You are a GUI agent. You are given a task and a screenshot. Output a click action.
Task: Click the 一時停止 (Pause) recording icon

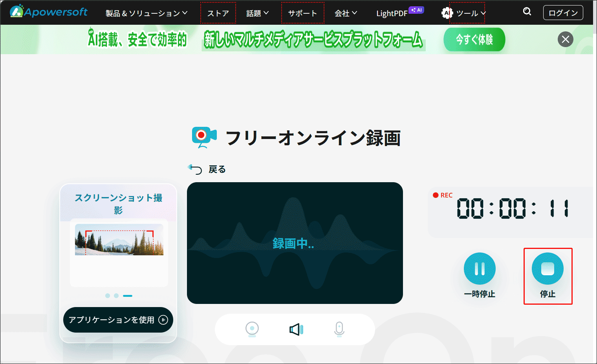click(x=479, y=269)
